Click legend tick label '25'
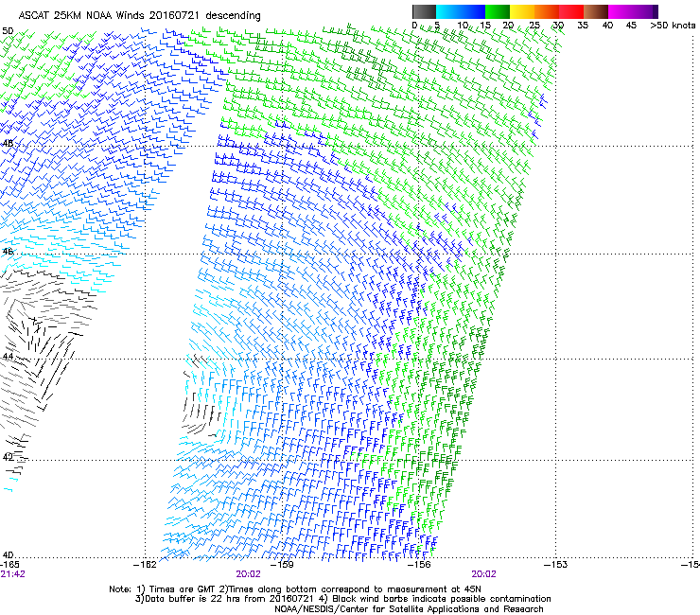Screen dimensions: 700x615 (x=534, y=26)
